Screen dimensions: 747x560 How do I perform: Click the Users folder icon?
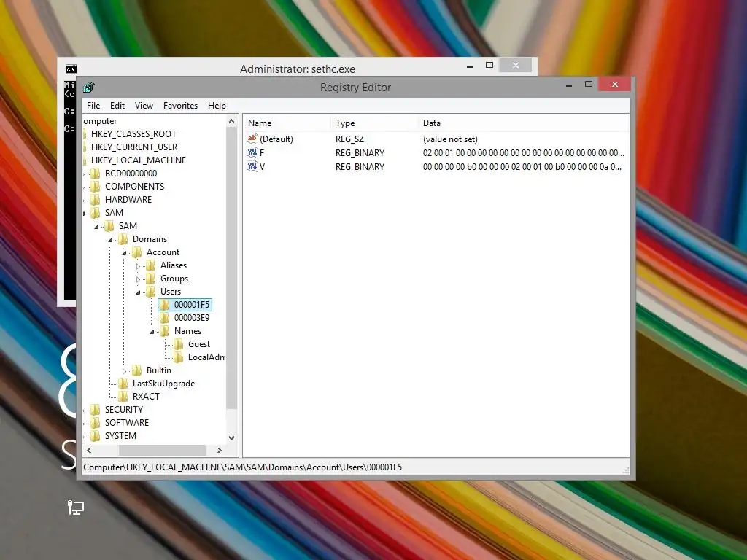tap(150, 291)
